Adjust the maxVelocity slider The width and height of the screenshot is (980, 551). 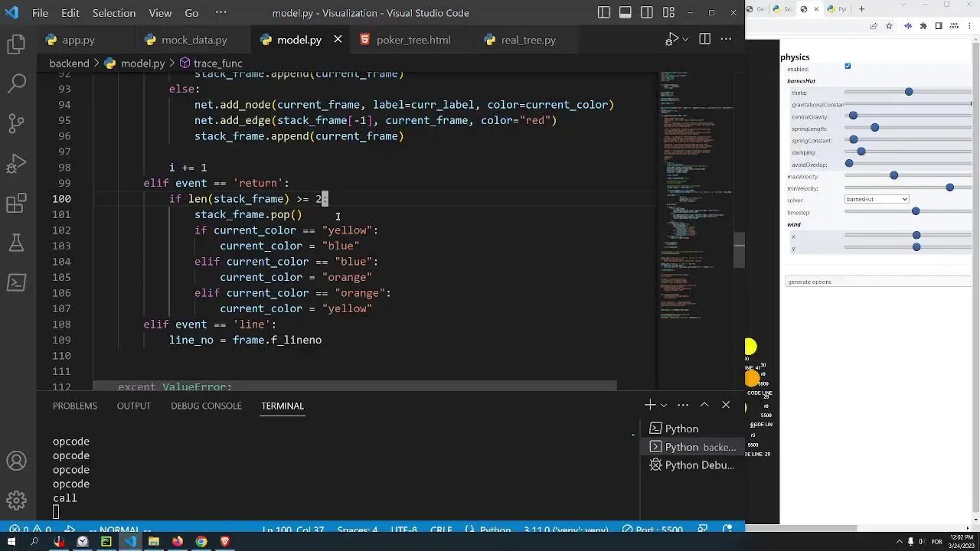(x=908, y=176)
